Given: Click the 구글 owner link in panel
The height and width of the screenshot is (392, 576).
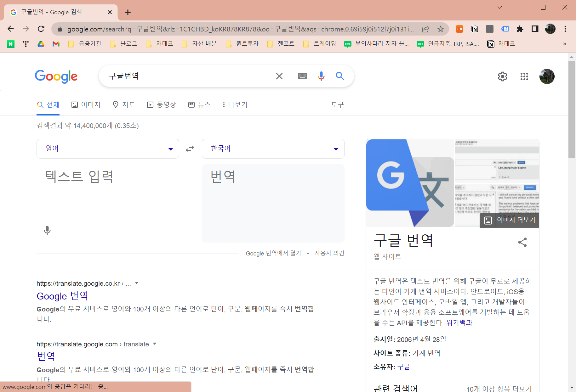Looking at the screenshot, I should [x=404, y=367].
